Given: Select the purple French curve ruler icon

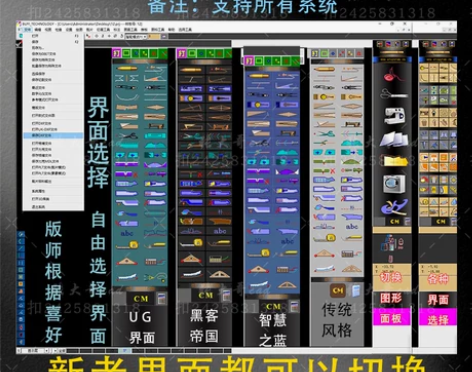Looking at the screenshot, I should coord(395,207).
